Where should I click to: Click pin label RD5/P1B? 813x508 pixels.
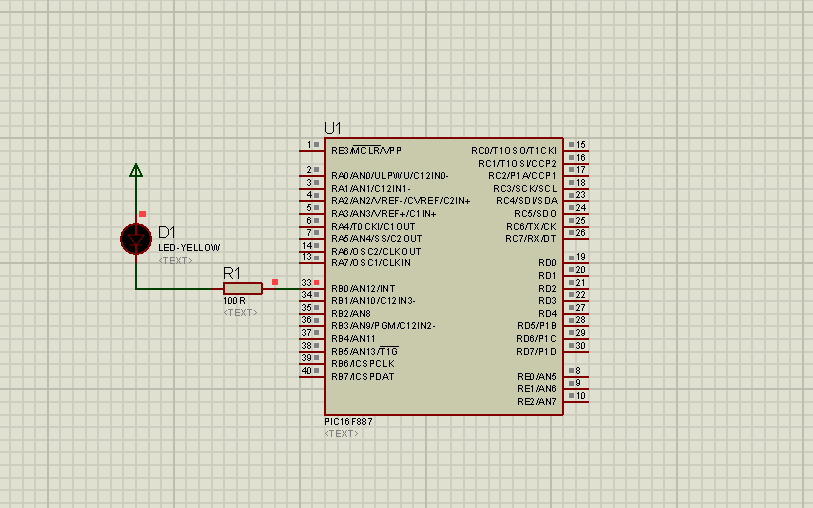pos(537,326)
